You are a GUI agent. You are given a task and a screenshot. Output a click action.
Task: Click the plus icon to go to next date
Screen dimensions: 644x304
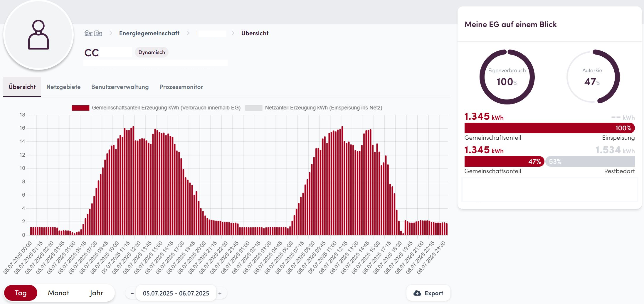pos(220,293)
